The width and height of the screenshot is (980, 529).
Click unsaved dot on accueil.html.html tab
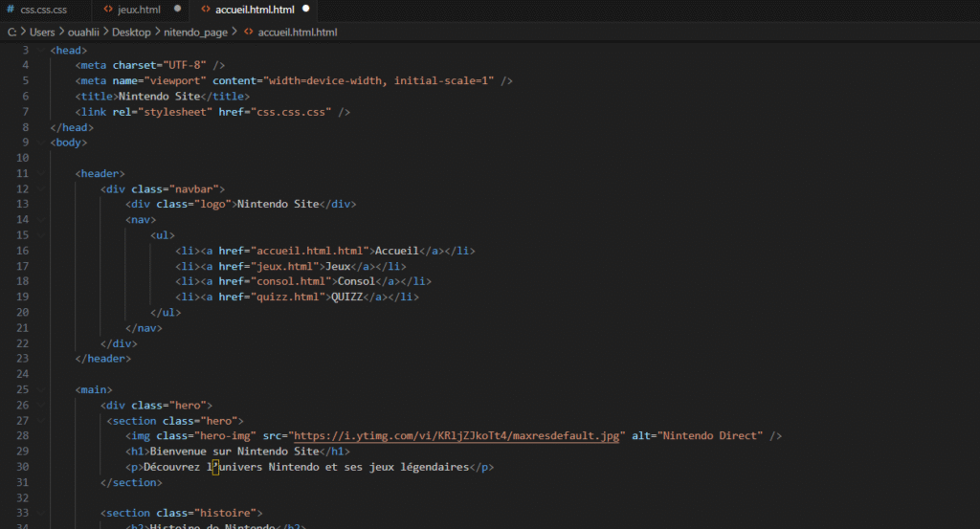(x=306, y=9)
